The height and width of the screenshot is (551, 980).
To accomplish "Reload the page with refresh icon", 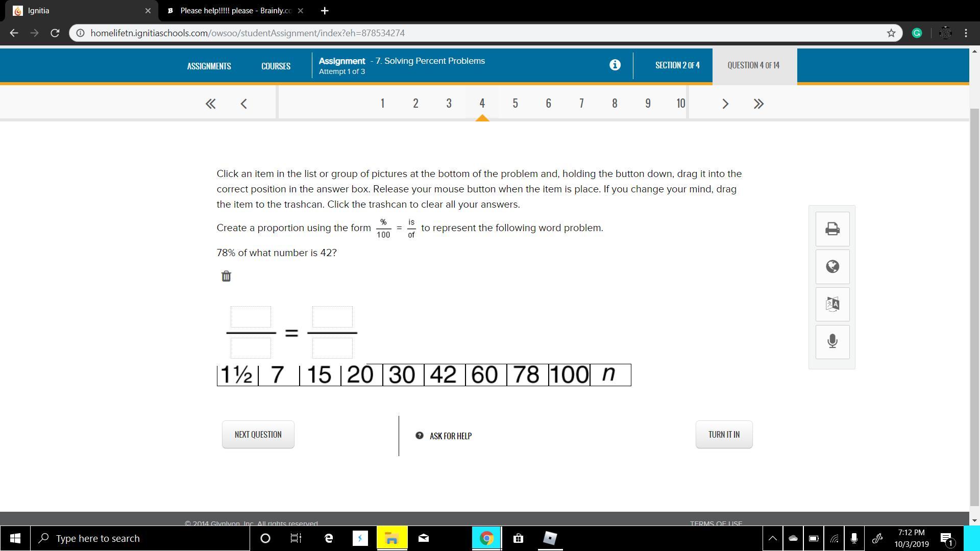I will [x=55, y=33].
